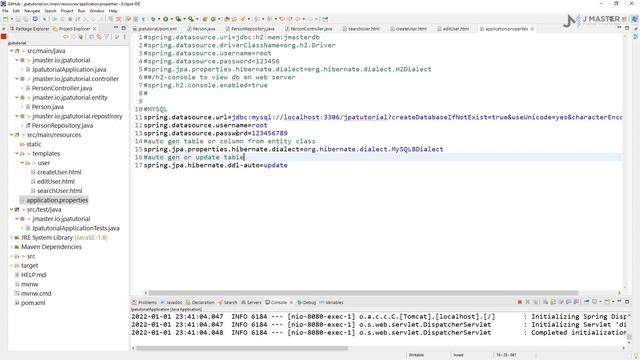Click Remove Launch X icon in Console toolbar
This screenshot has height=360, width=640.
[x=527, y=302]
